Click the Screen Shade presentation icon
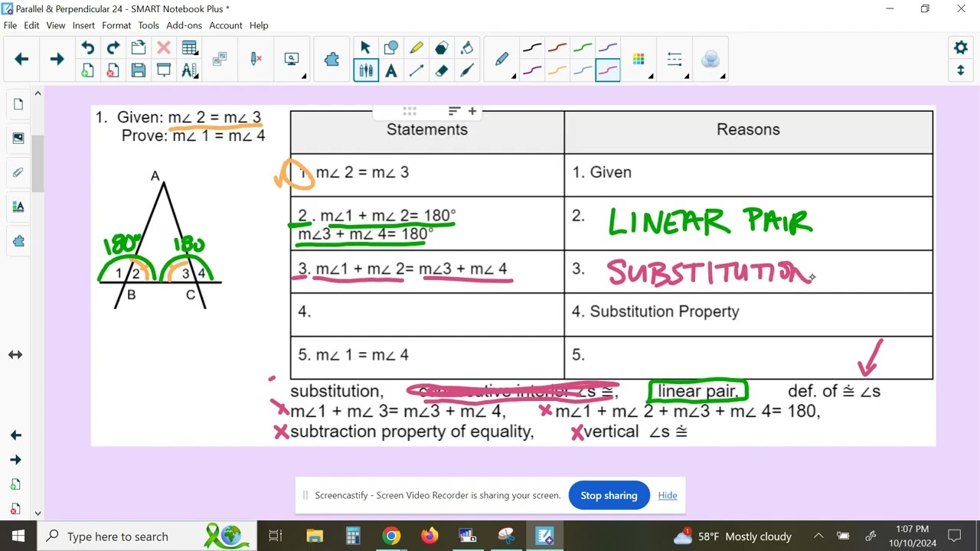The image size is (980, 551). 163,70
